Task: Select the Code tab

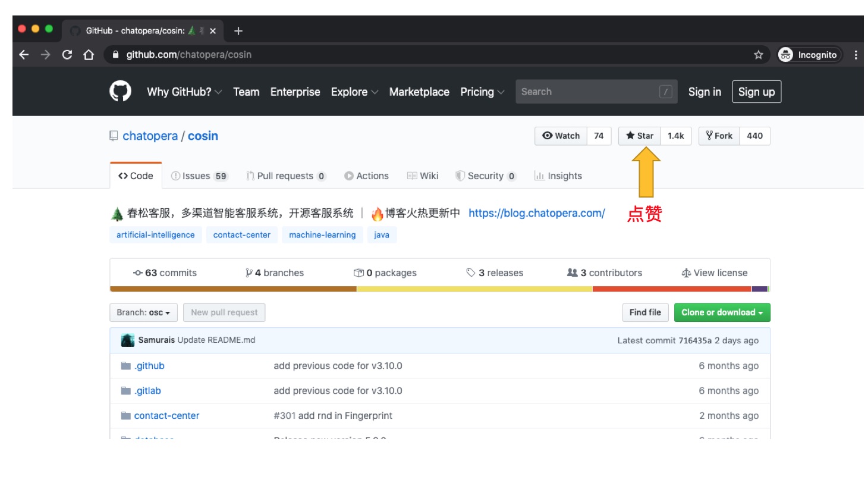Action: pos(136,176)
